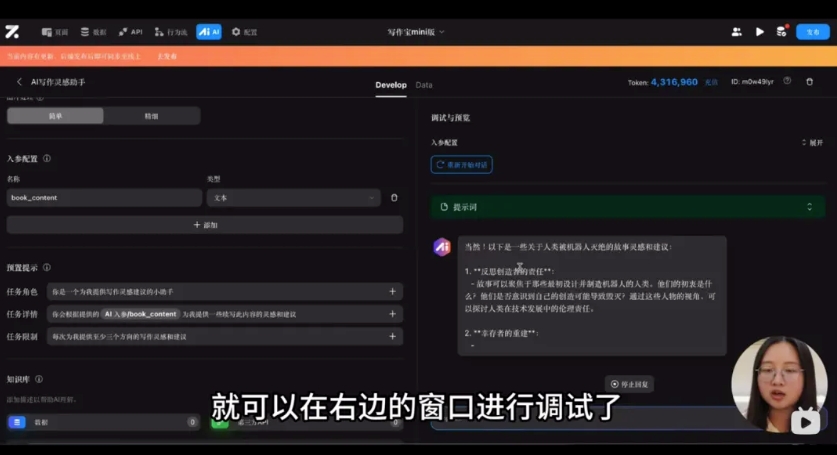The width and height of the screenshot is (837, 455).
Task: Click the 重新开始对话 button
Action: tap(462, 164)
